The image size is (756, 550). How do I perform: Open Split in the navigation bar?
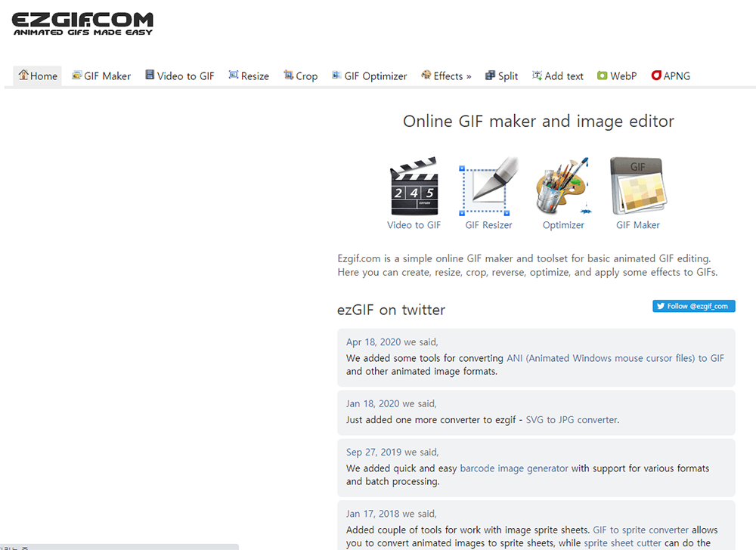(501, 76)
